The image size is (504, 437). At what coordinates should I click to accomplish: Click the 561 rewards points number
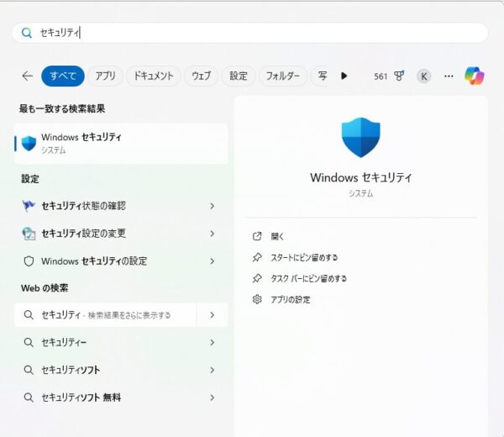pos(381,76)
